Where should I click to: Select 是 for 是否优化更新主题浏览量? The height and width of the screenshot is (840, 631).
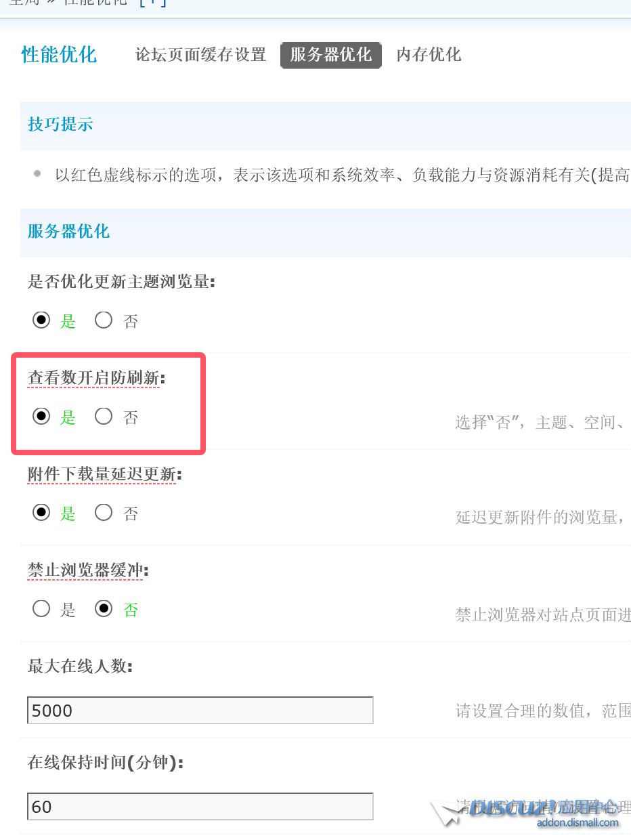(42, 320)
